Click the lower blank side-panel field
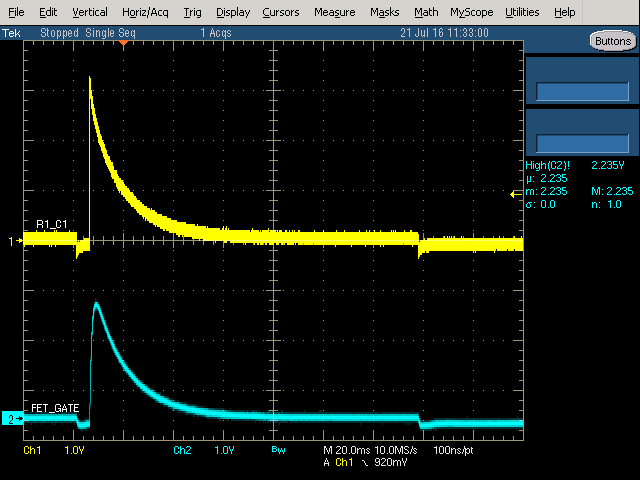 click(582, 143)
